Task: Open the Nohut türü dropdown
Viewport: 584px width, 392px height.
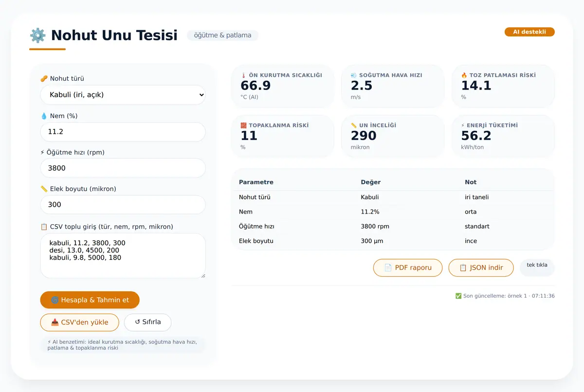Action: click(x=123, y=95)
